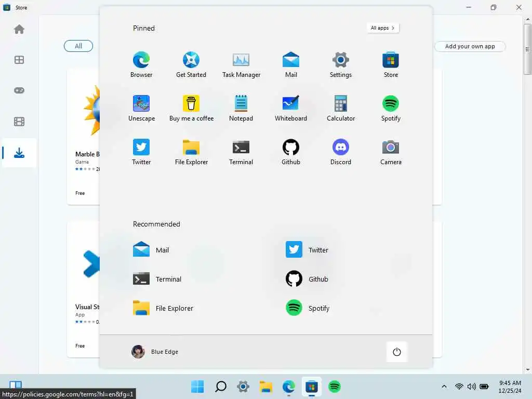Select the All filter in Store
532x399 pixels.
(78, 46)
